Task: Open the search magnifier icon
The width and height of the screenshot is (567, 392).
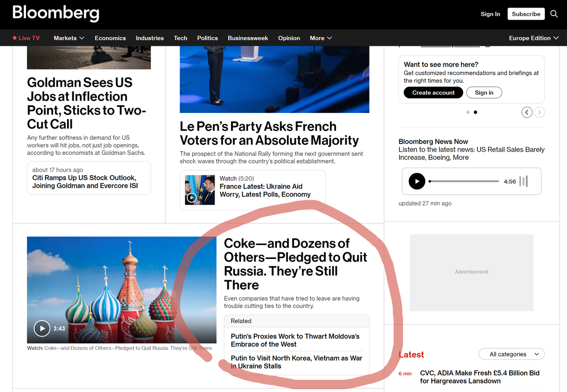Action: point(554,14)
